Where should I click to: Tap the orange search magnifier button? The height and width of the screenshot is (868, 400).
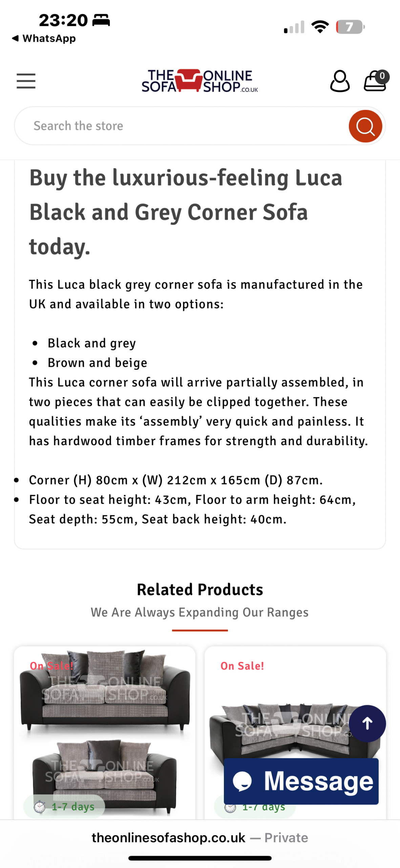click(365, 126)
